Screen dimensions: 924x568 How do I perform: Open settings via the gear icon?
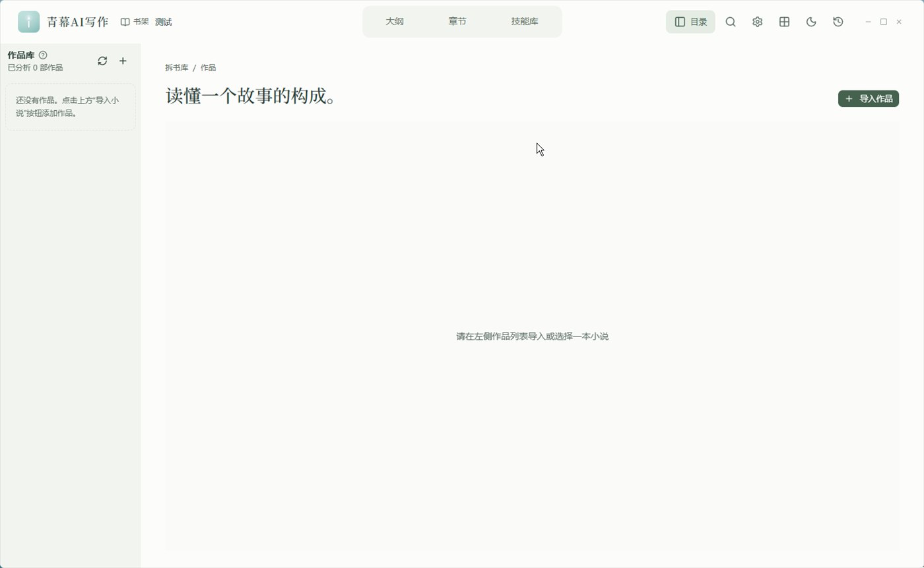point(758,22)
